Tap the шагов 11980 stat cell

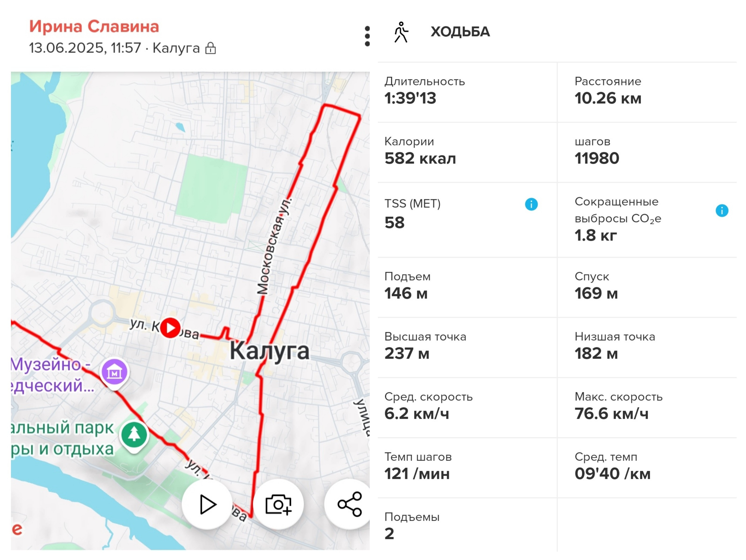pyautogui.click(x=647, y=152)
